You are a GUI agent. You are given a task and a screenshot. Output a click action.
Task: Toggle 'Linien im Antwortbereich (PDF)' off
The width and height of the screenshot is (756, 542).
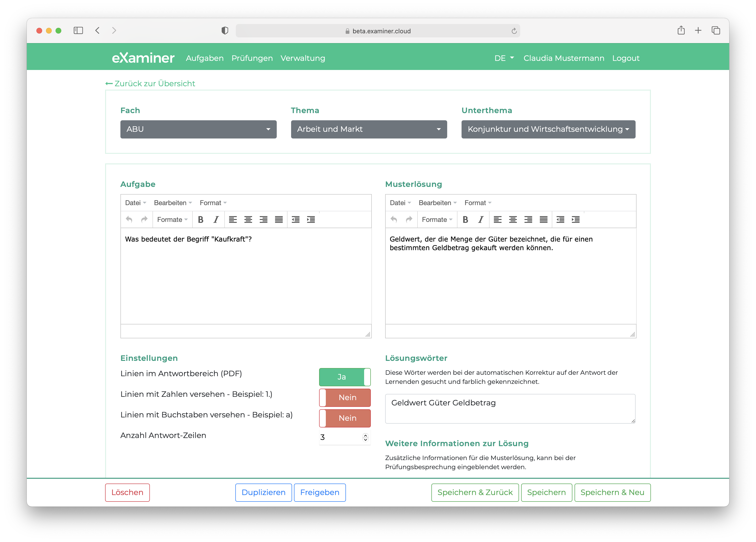[x=345, y=377]
